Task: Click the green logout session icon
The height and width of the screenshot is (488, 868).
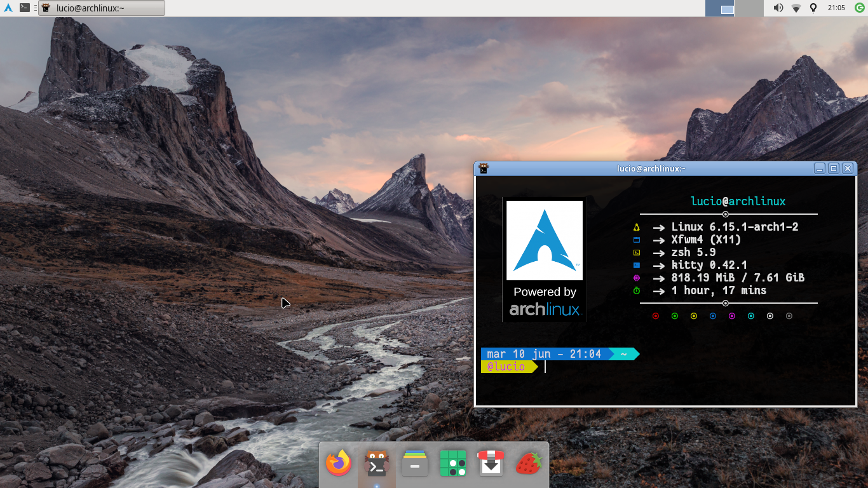Action: (x=859, y=8)
